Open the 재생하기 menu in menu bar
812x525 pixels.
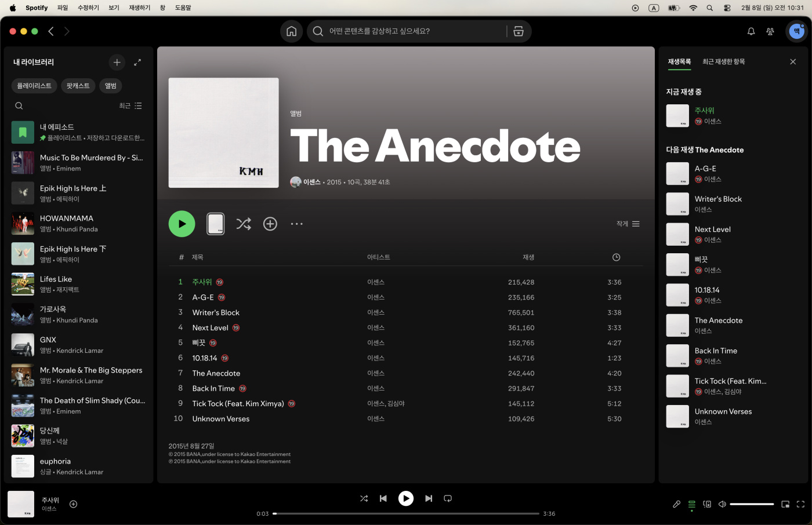(x=139, y=8)
